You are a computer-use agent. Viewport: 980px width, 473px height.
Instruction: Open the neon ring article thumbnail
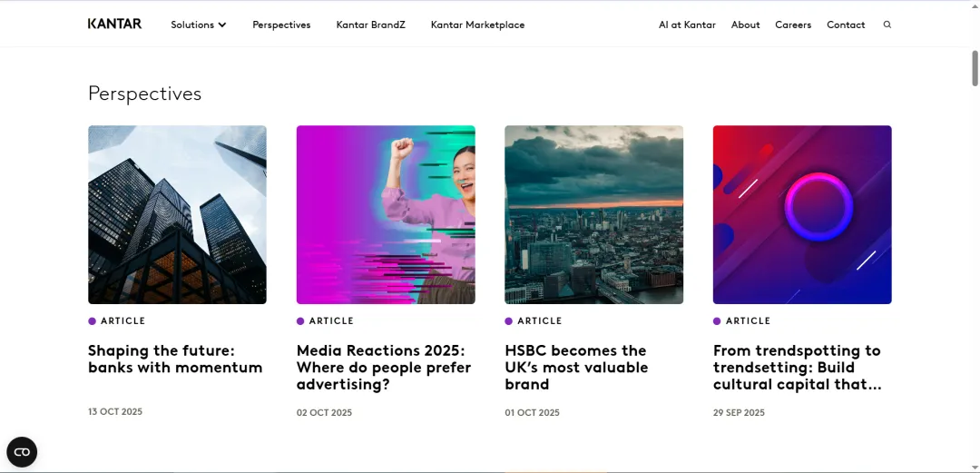click(802, 214)
